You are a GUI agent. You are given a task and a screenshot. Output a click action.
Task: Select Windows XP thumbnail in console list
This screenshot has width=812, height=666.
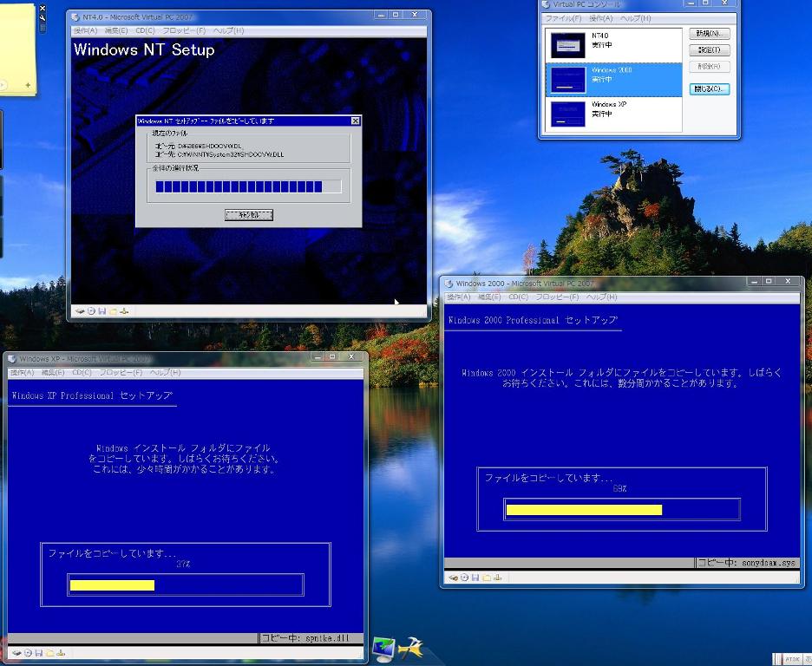point(567,114)
